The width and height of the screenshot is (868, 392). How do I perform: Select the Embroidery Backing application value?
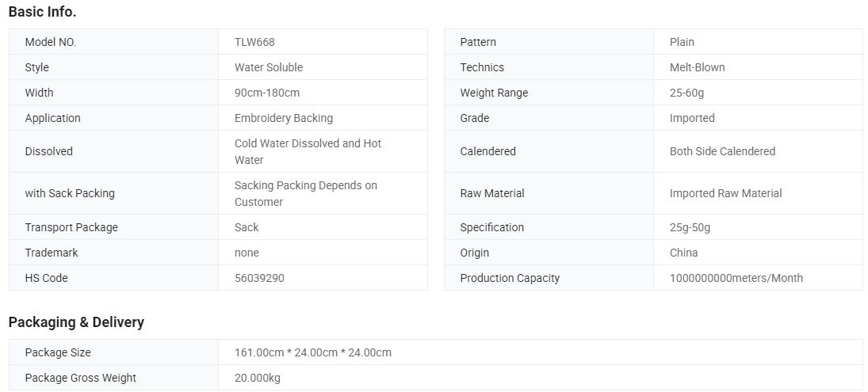pos(284,118)
